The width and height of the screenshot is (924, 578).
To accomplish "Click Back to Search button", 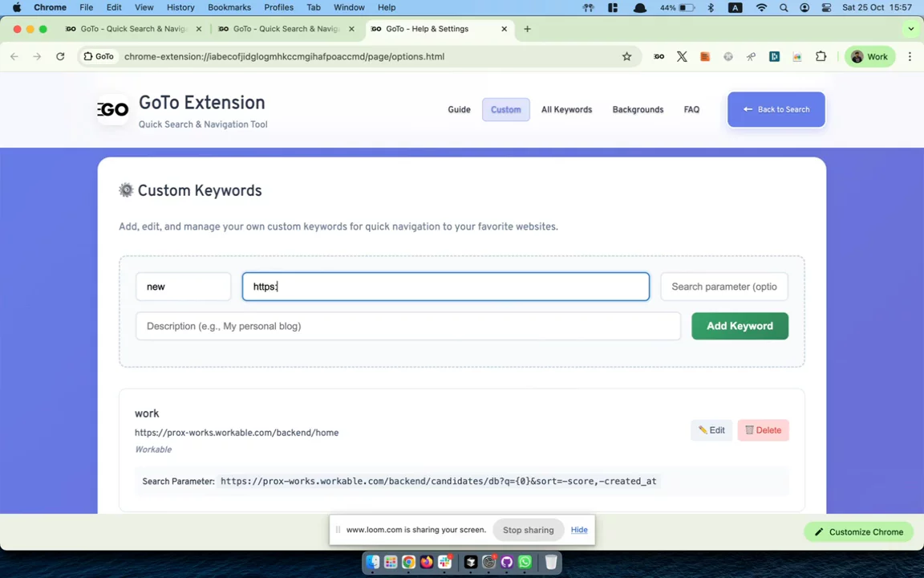I will tap(776, 110).
